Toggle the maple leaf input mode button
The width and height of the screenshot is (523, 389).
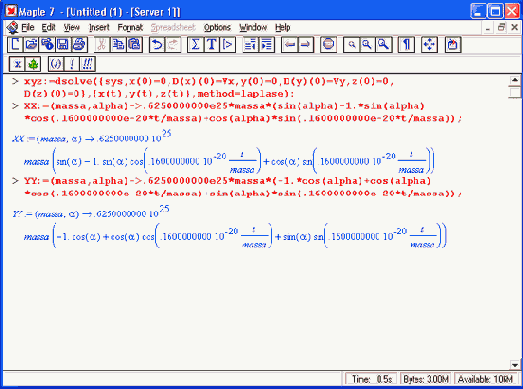33,64
